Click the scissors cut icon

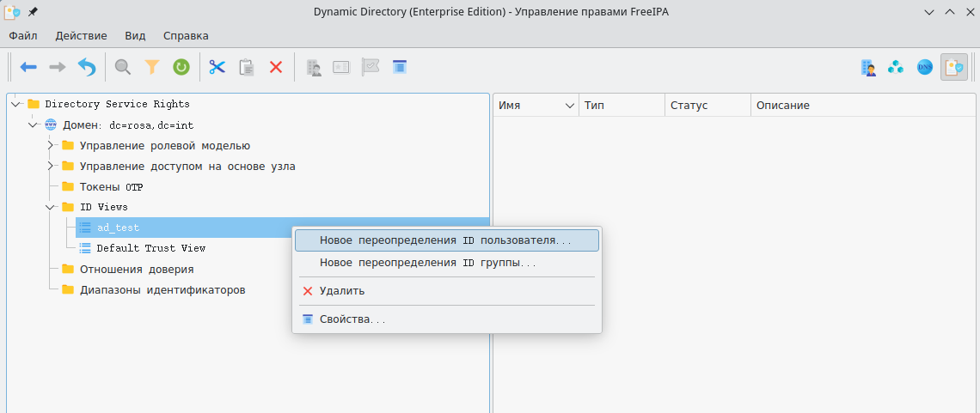pos(217,67)
